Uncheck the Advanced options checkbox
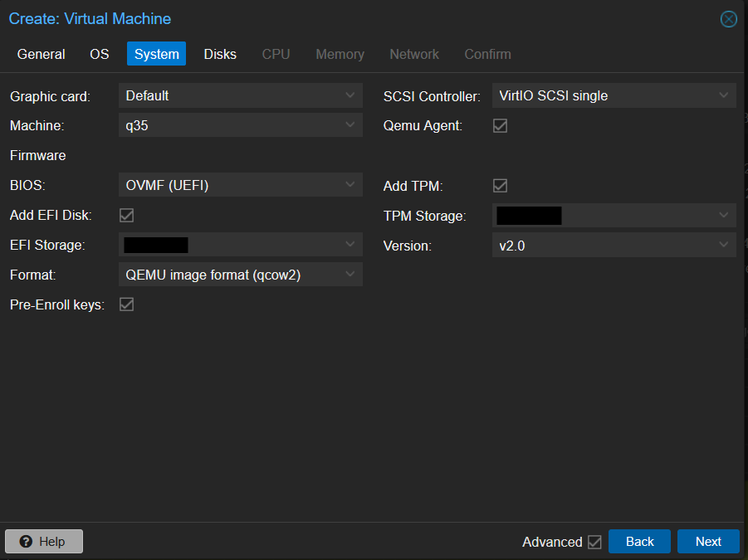The width and height of the screenshot is (748, 560). click(594, 542)
